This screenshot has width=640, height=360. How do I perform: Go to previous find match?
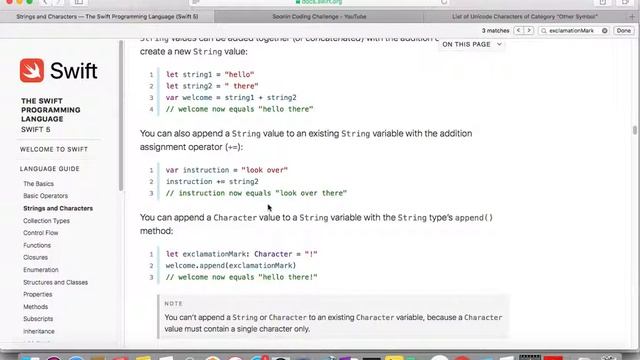point(518,31)
